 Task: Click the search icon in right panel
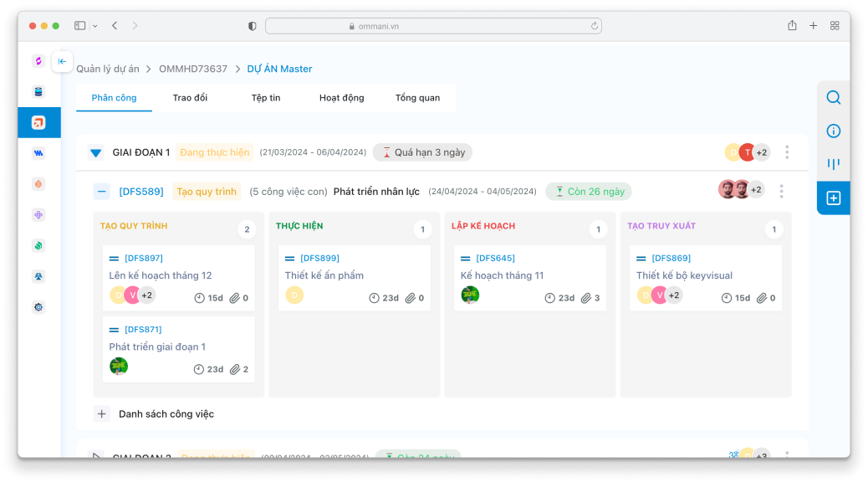pyautogui.click(x=833, y=97)
